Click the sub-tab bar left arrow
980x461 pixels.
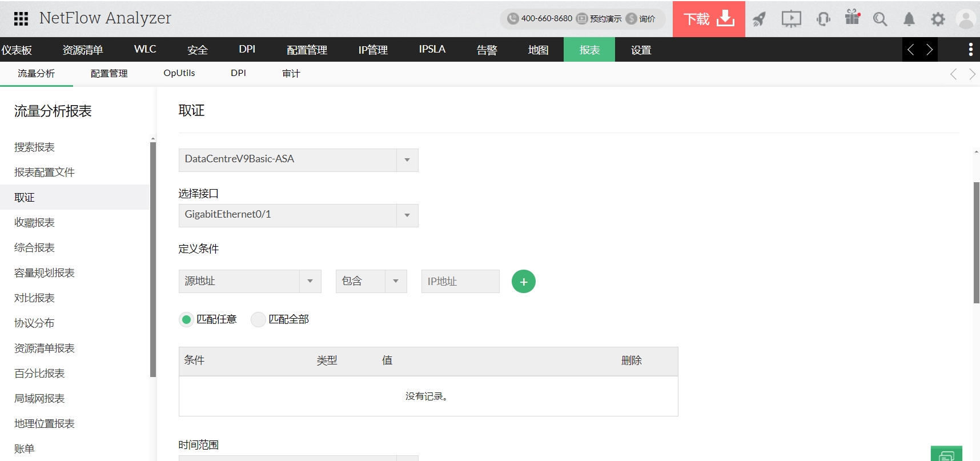click(x=953, y=74)
